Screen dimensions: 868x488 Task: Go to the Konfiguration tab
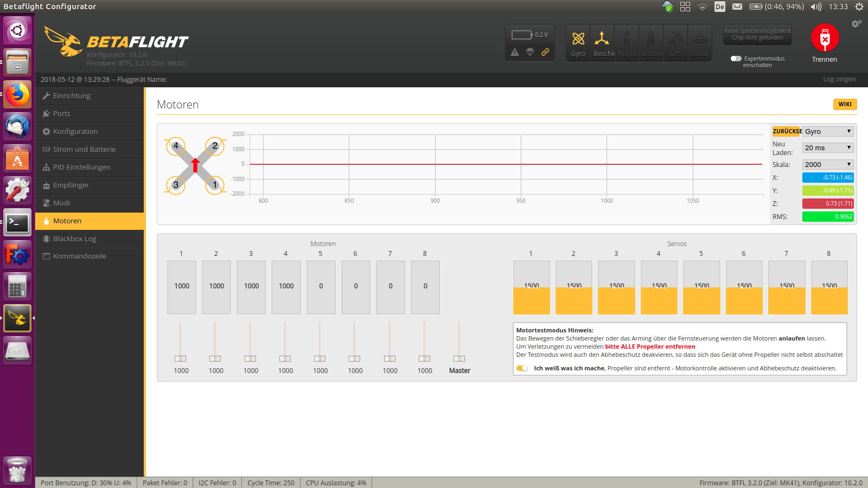[x=90, y=131]
